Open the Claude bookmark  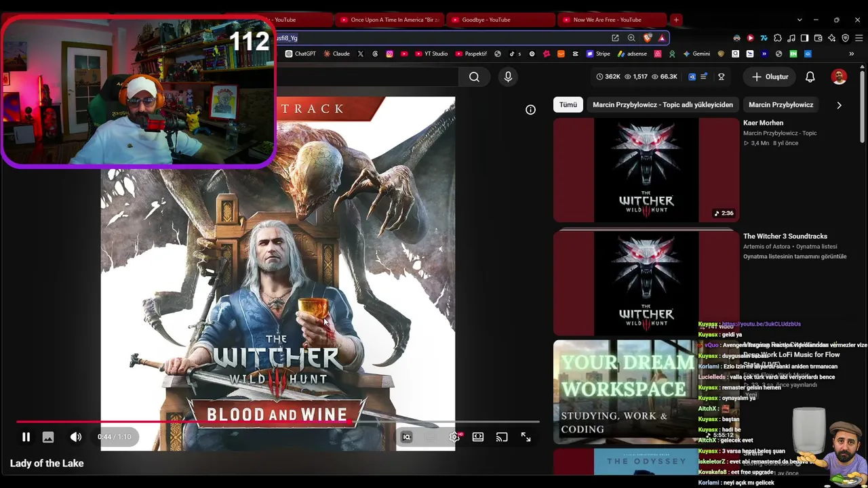[336, 54]
